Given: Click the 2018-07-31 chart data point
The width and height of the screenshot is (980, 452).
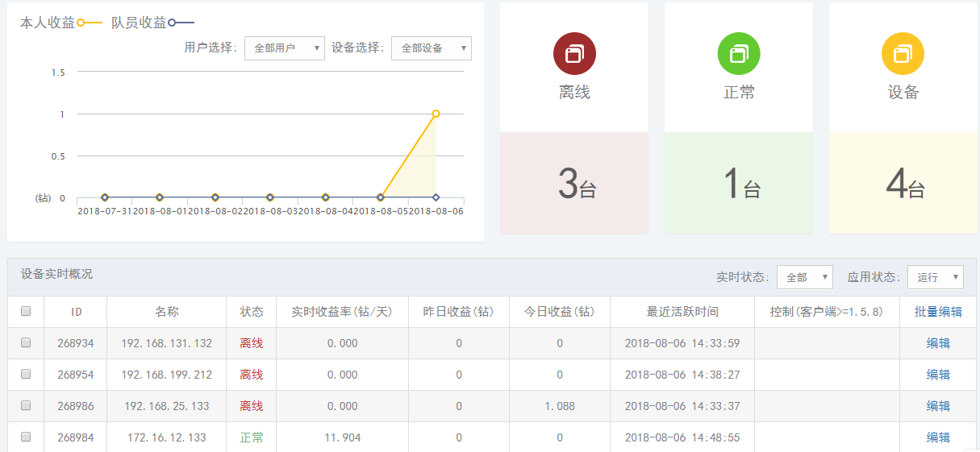Looking at the screenshot, I should (105, 197).
